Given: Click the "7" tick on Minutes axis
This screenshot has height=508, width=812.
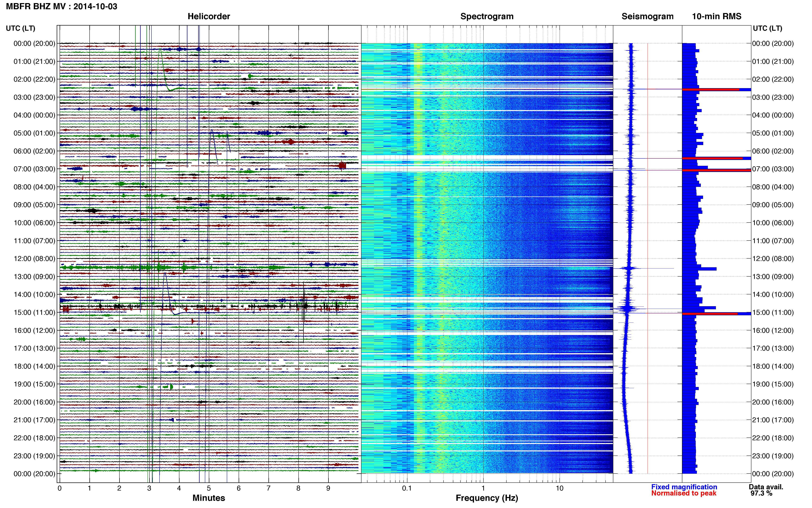Looking at the screenshot, I should [x=269, y=488].
